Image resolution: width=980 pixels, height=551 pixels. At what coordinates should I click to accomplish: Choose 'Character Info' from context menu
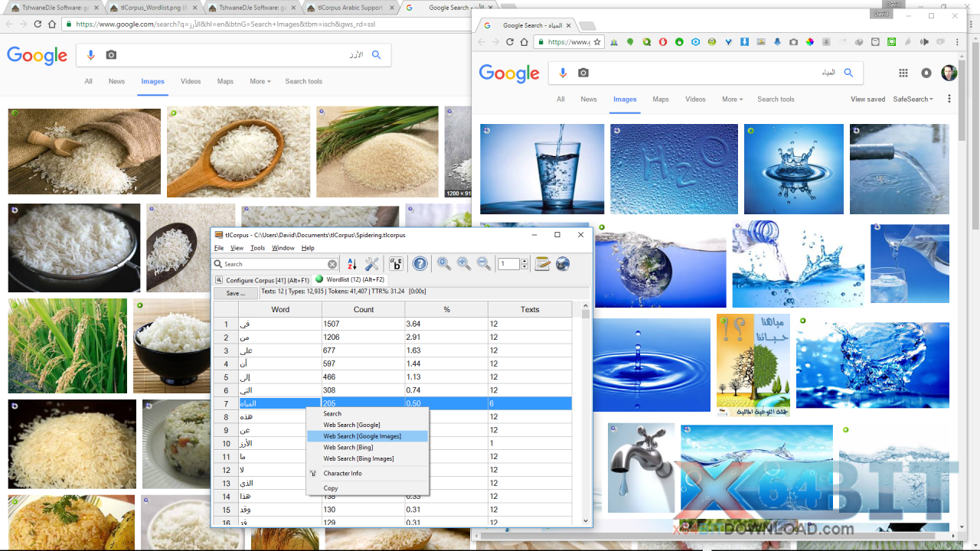tap(367, 473)
